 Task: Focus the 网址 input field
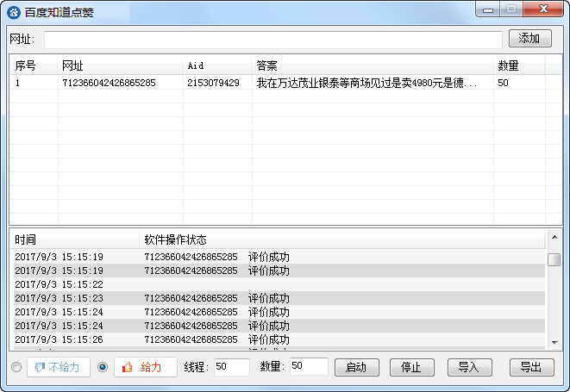coord(273,40)
